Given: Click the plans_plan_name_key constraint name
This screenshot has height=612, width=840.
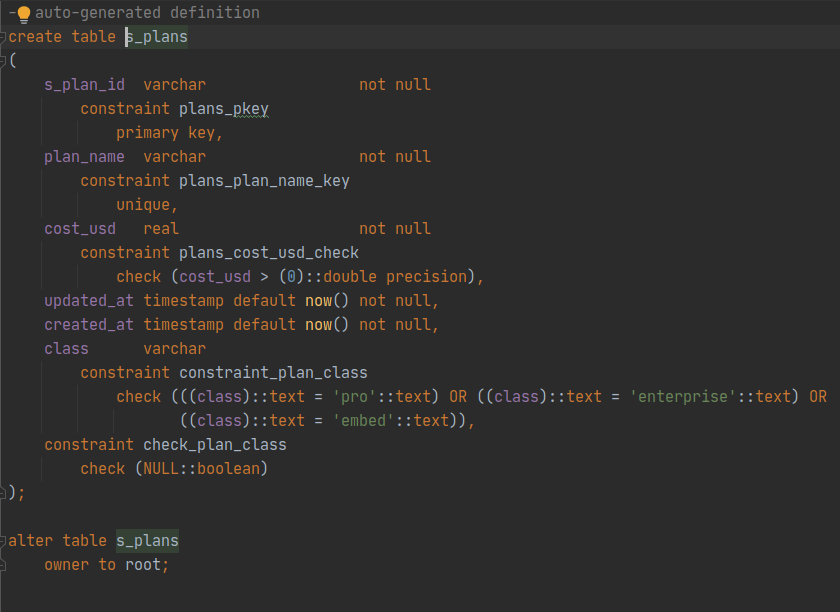Looking at the screenshot, I should point(264,181).
